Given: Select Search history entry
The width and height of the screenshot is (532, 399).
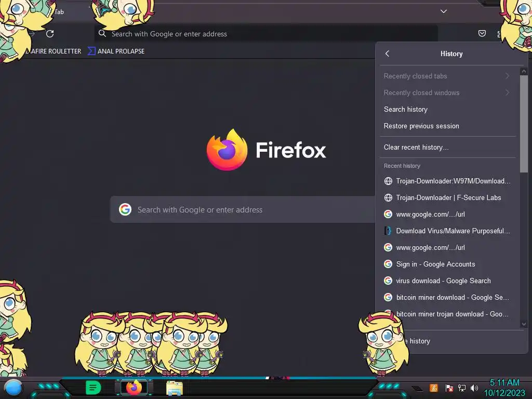Looking at the screenshot, I should click(x=447, y=109).
